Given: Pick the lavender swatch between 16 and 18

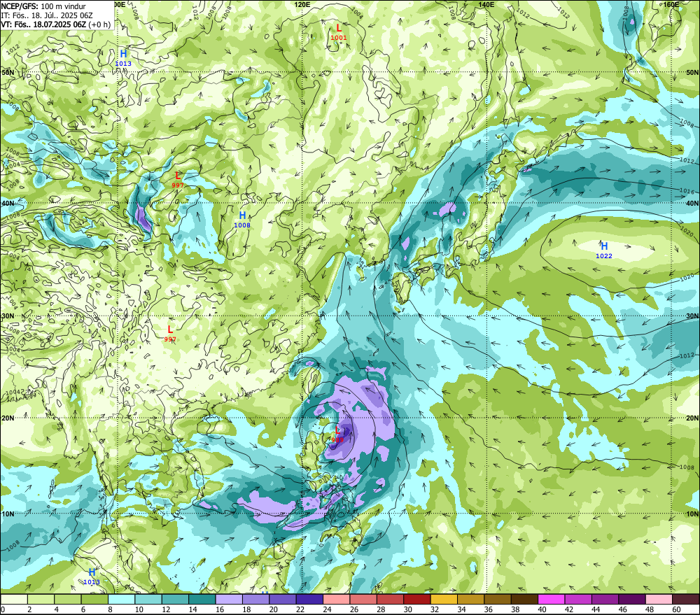Looking at the screenshot, I should click(x=229, y=599).
